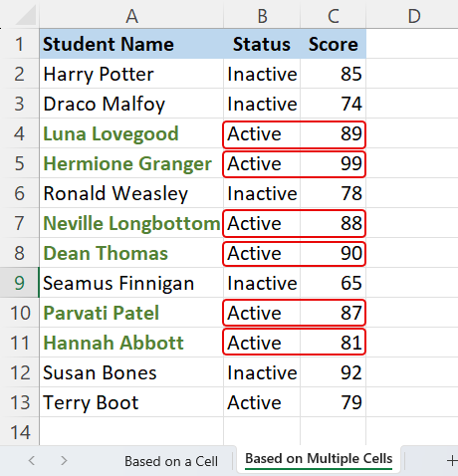Viewport: 458px width, 476px height.
Task: Click the next sheet arrow
Action: 64,460
